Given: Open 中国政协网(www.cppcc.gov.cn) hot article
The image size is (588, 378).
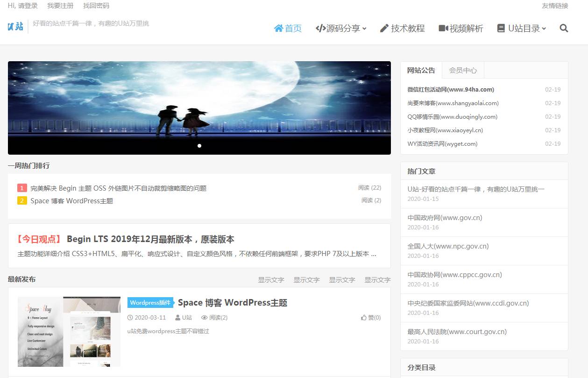Looking at the screenshot, I should (454, 275).
